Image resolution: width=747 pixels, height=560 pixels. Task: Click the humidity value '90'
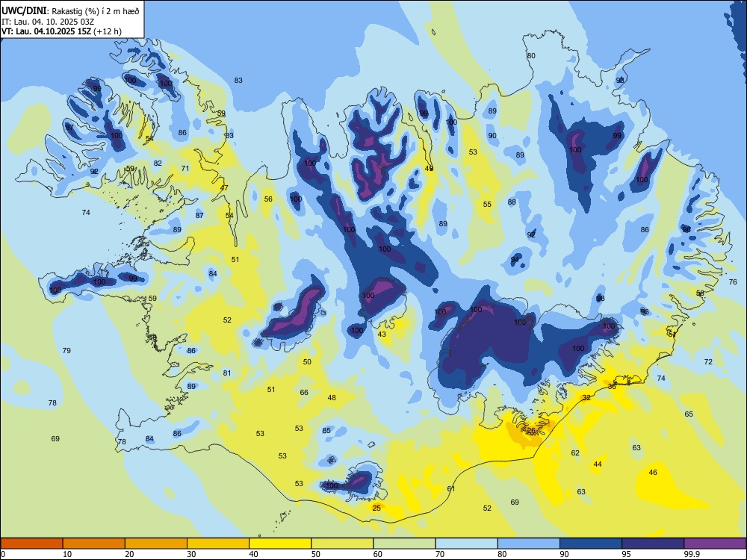pyautogui.click(x=492, y=136)
